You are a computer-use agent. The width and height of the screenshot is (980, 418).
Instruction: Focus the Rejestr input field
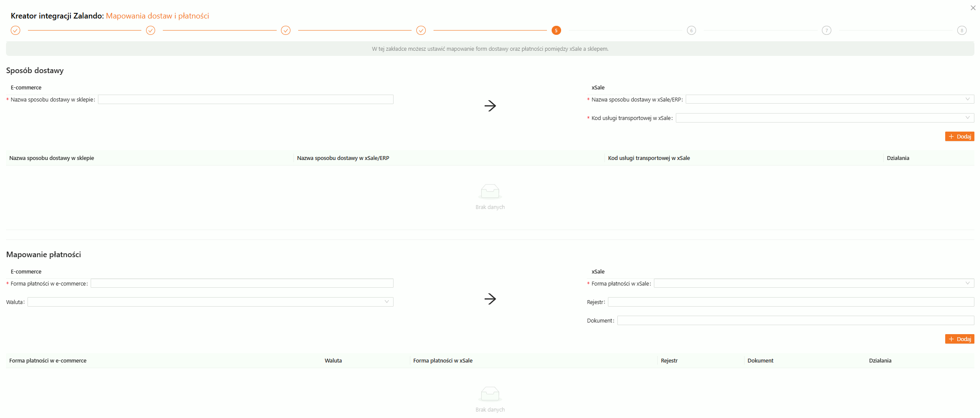click(x=791, y=302)
